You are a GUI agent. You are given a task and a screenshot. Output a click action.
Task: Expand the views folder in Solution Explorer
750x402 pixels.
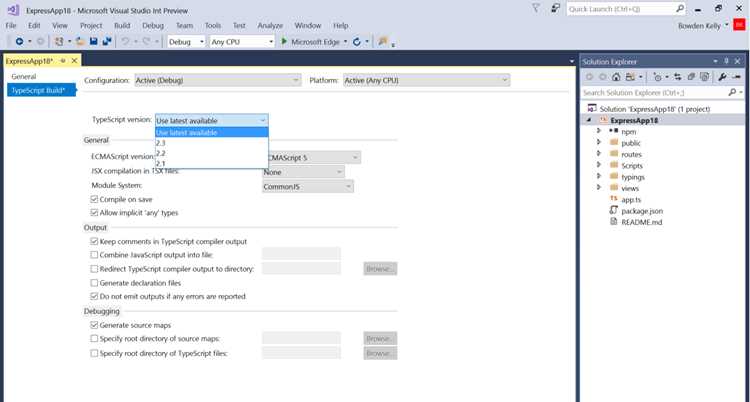tap(598, 188)
